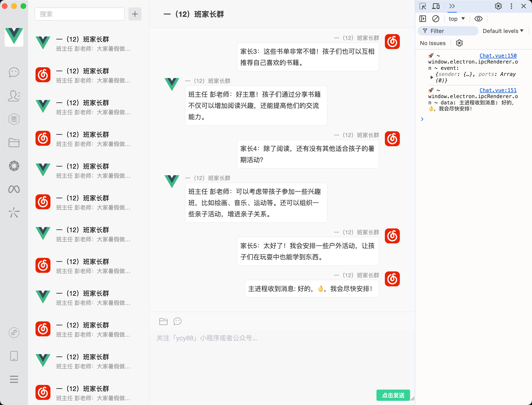532x405 pixels.
Task: Open the DevTools settings gear
Action: click(498, 6)
